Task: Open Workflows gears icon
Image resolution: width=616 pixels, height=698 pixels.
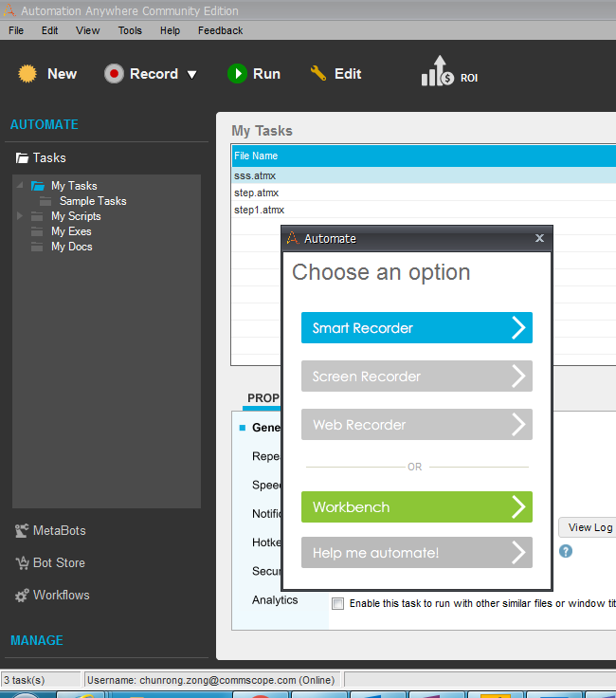Action: point(22,596)
